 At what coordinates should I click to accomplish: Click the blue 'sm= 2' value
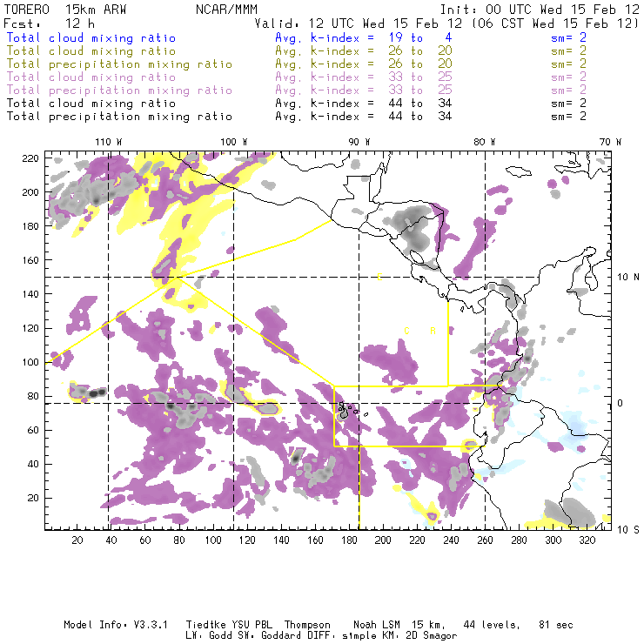pyautogui.click(x=568, y=38)
